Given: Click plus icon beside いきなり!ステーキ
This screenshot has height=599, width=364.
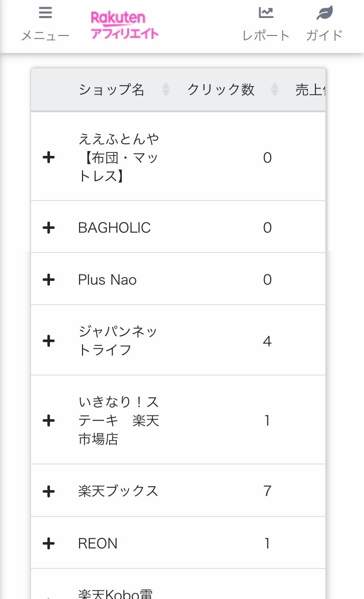Looking at the screenshot, I should point(49,420).
